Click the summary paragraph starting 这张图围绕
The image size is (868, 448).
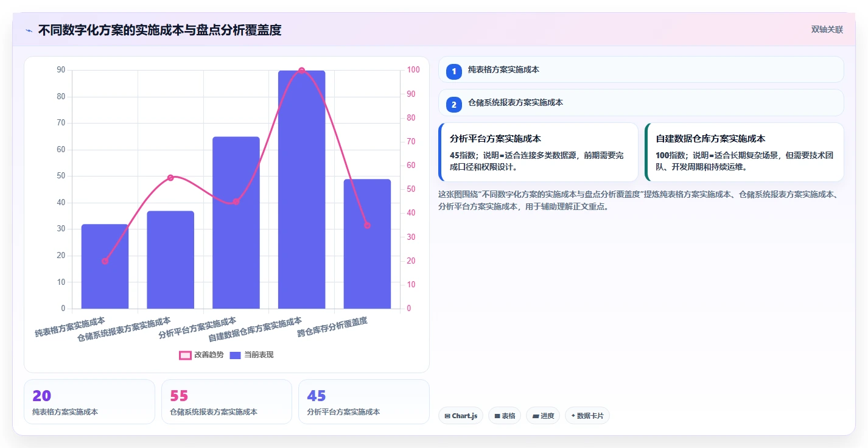640,200
